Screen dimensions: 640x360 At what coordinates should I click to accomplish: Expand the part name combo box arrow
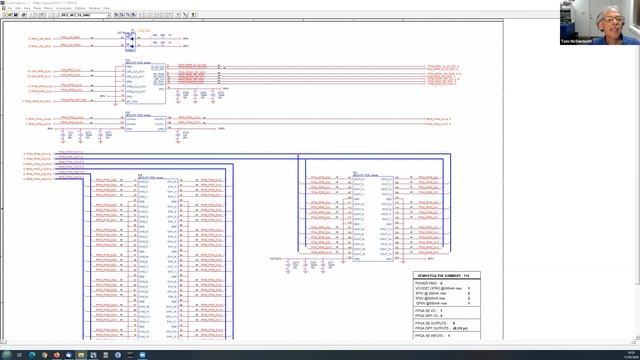[x=109, y=15]
